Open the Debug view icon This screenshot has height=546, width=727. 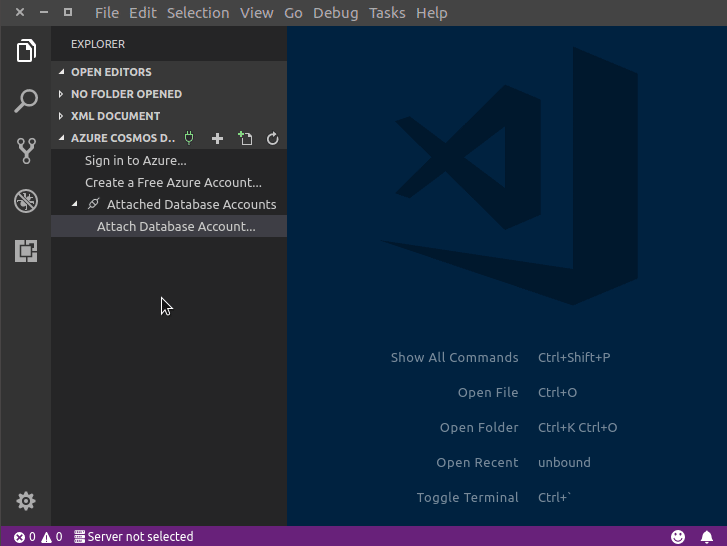[x=26, y=201]
